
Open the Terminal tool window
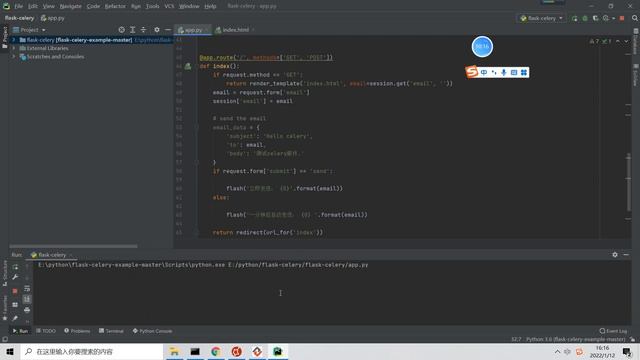tap(111, 331)
